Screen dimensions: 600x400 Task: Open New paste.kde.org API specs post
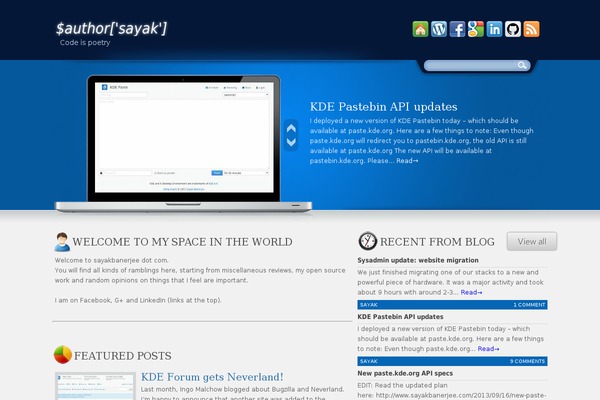(405, 374)
